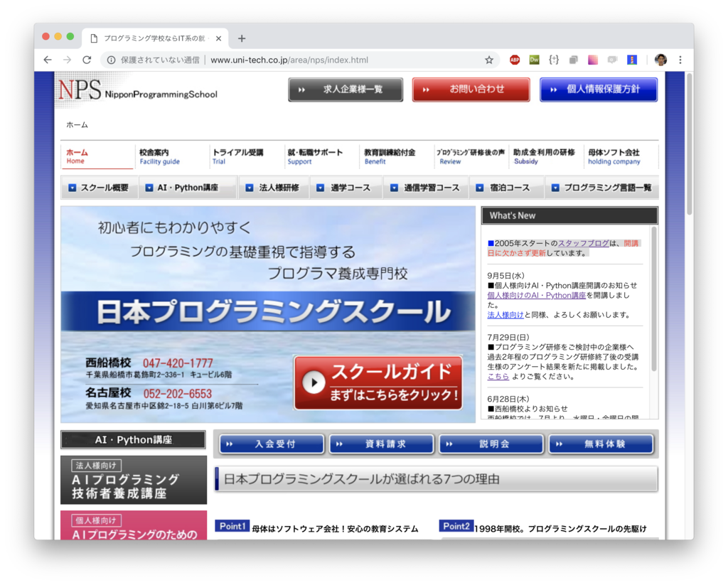Expand AI・Python講座 menu
This screenshot has height=585, width=728.
coord(188,188)
